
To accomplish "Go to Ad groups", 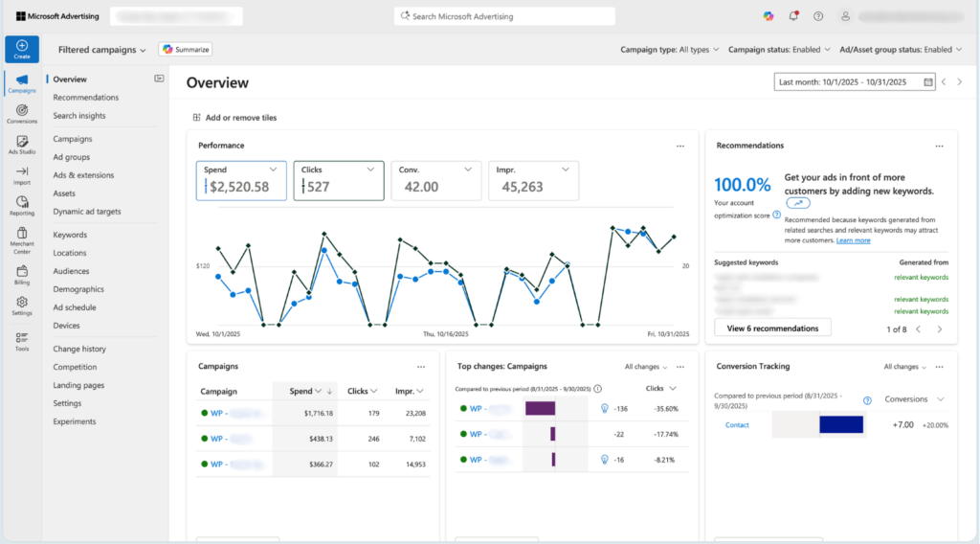I will pyautogui.click(x=71, y=157).
